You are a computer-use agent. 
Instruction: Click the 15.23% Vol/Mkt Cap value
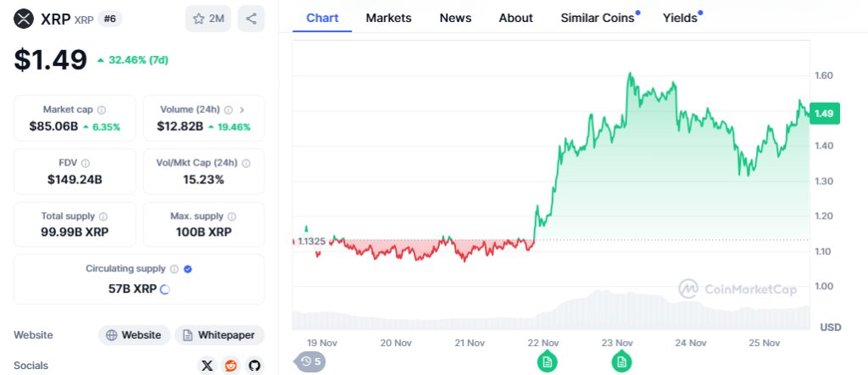203,180
